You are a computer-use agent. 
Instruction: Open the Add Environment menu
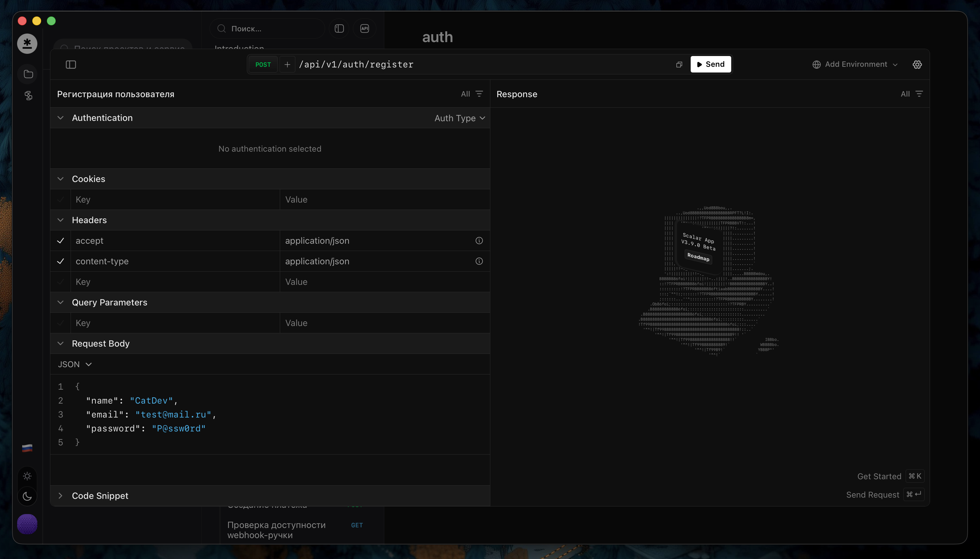coord(855,65)
